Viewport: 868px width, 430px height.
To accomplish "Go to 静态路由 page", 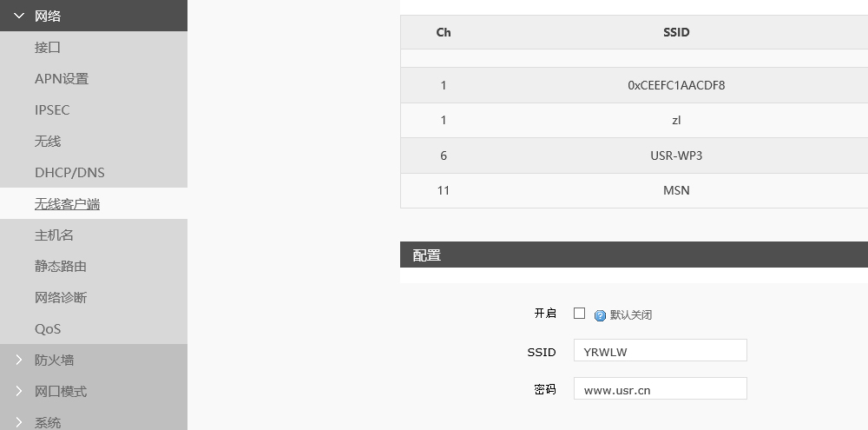I will click(x=61, y=267).
